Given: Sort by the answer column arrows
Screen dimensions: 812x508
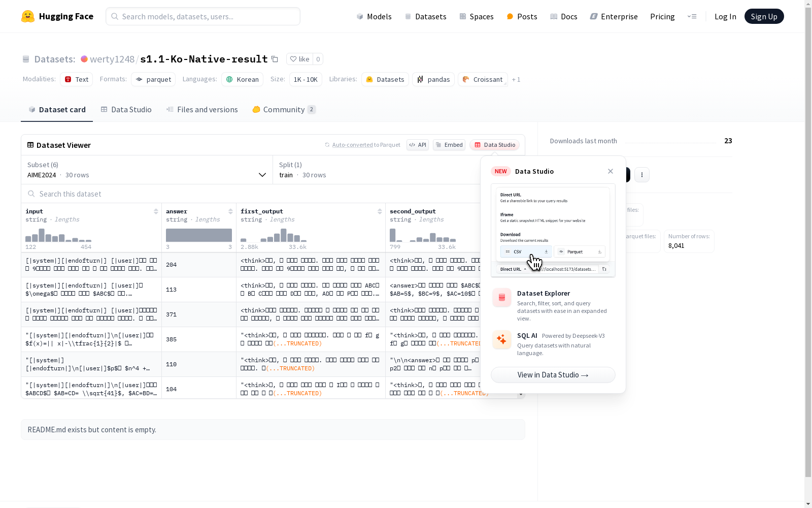Looking at the screenshot, I should point(230,211).
